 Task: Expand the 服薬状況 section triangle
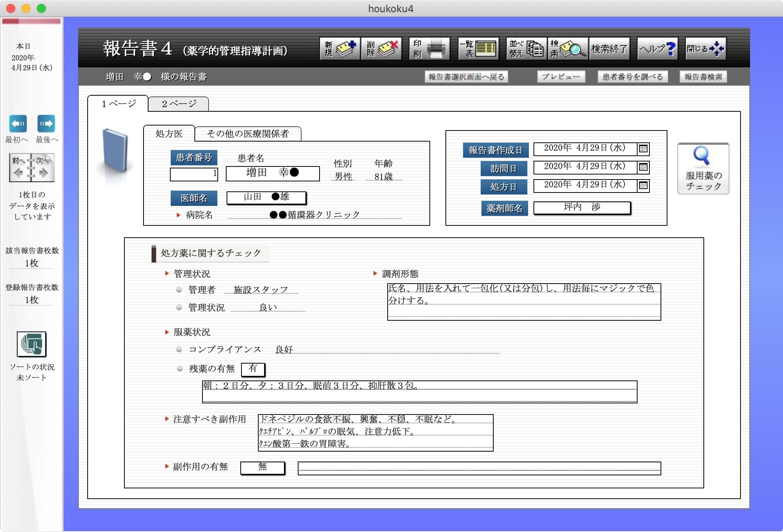click(x=166, y=332)
